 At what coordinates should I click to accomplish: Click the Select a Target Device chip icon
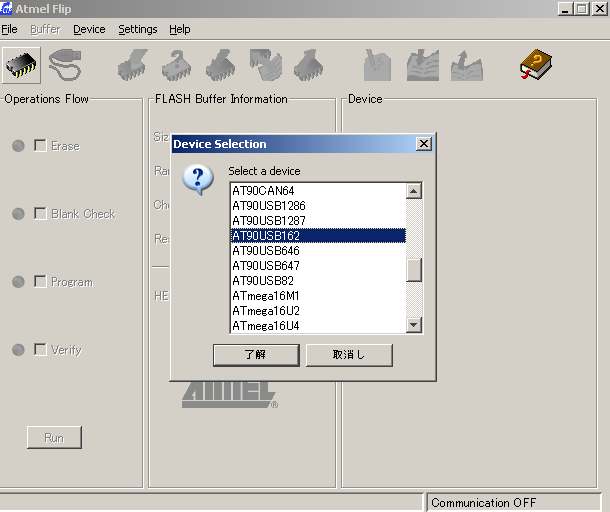click(x=21, y=65)
